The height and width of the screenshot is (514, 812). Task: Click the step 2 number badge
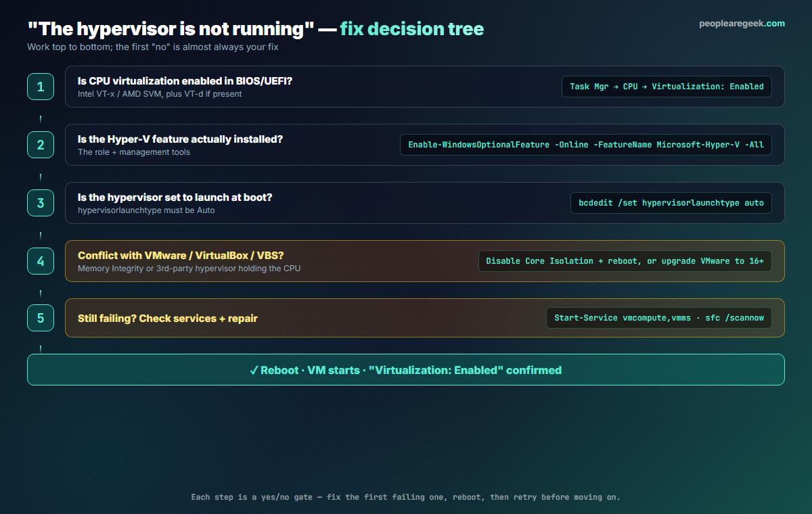tap(41, 145)
